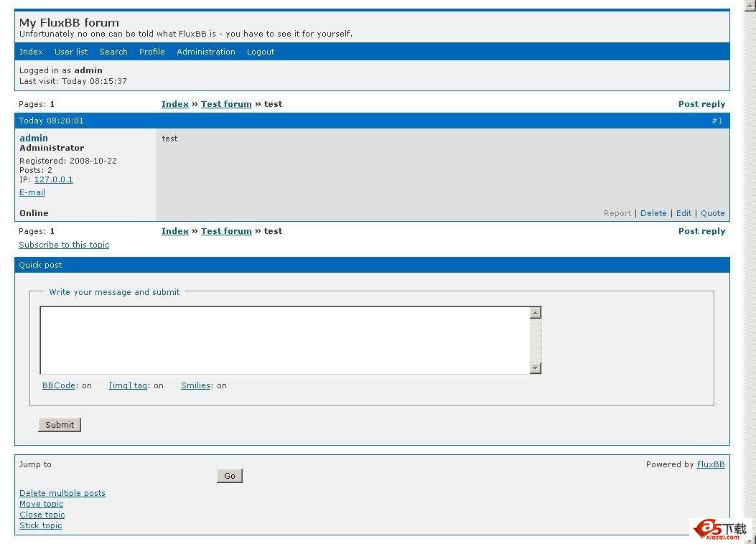Open Test forum in the top breadcrumb
The width and height of the screenshot is (756, 544).
point(226,104)
